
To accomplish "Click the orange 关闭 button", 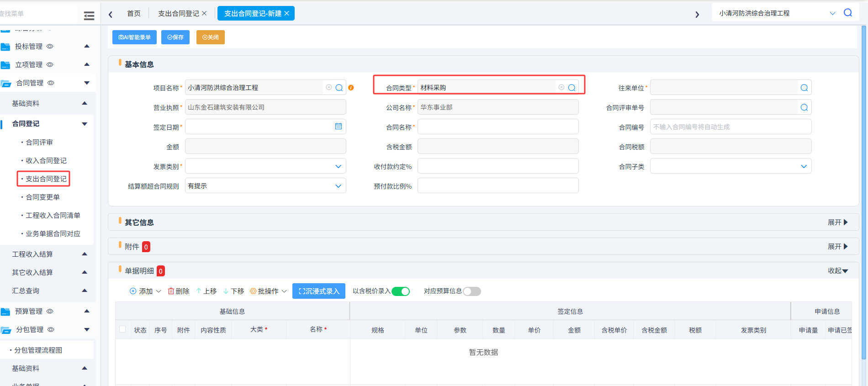I will [211, 37].
